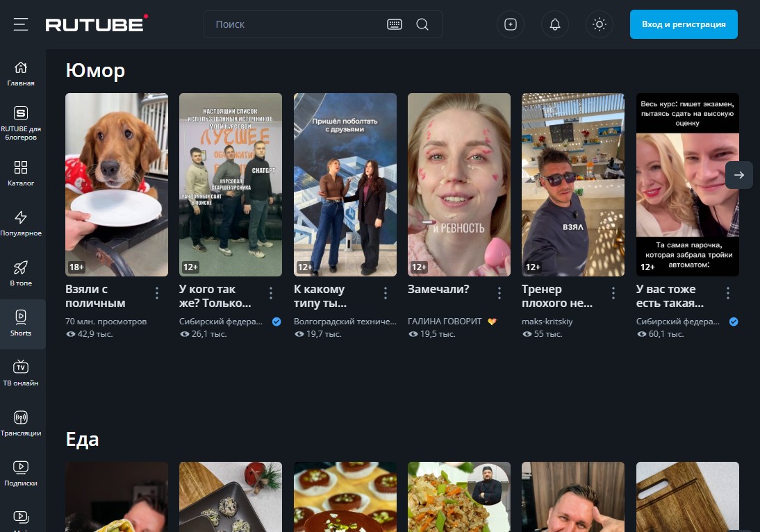The height and width of the screenshot is (532, 760).
Task: Open Трансляции broadcast icon
Action: point(21,424)
